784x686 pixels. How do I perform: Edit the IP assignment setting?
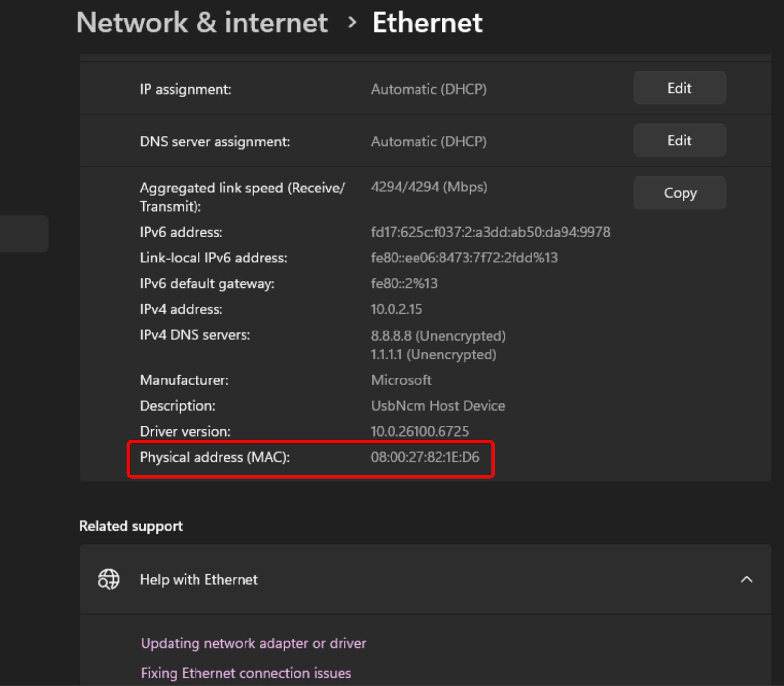(679, 88)
